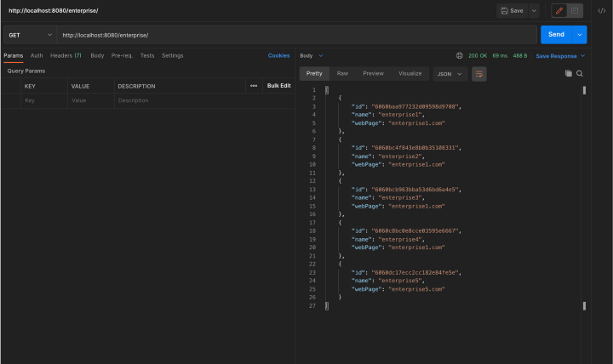
Task: Click the "enterprise3" name value
Action: 400,198
